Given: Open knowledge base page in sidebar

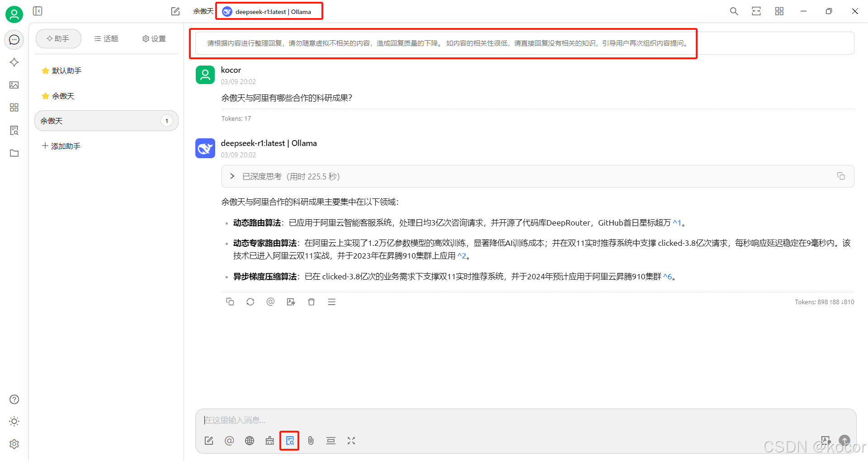Looking at the screenshot, I should click(14, 131).
